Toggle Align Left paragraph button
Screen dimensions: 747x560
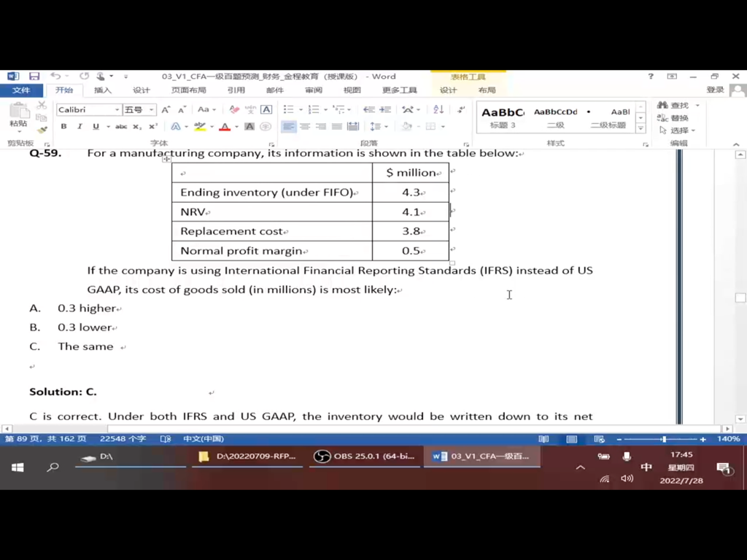pos(288,127)
